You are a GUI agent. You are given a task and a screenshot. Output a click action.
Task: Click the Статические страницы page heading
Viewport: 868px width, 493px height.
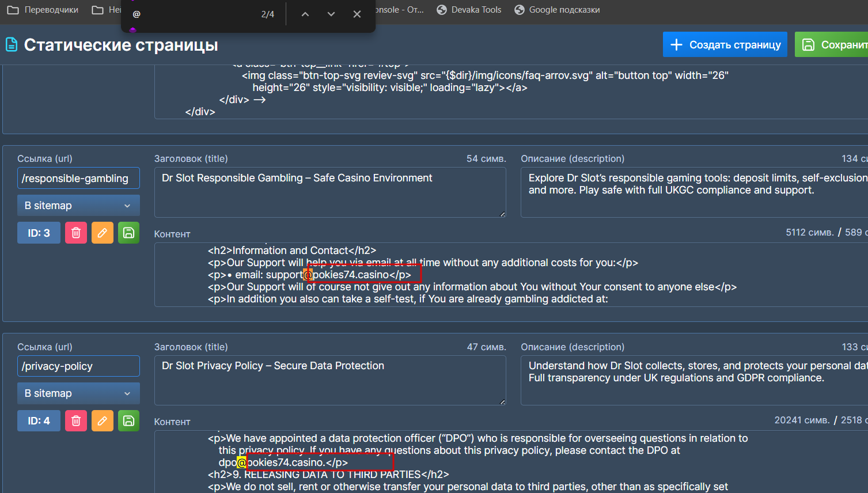pos(121,44)
